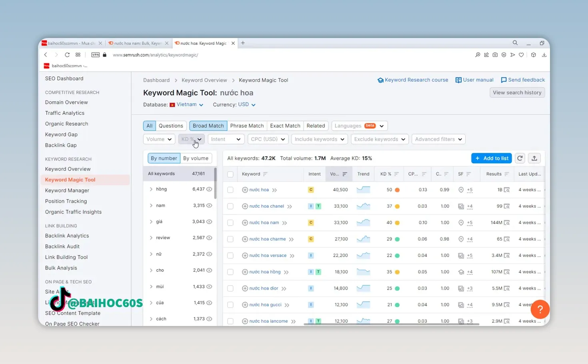Check the nước hoa keyword row

click(230, 190)
